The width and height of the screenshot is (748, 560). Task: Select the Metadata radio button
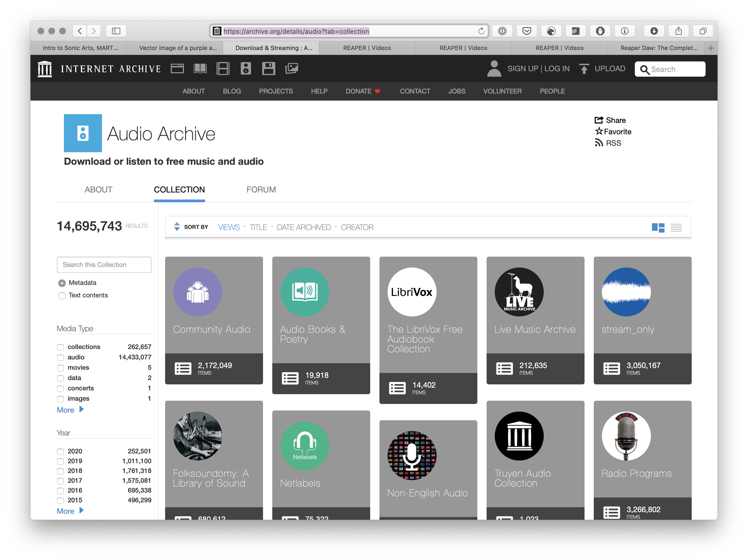62,283
